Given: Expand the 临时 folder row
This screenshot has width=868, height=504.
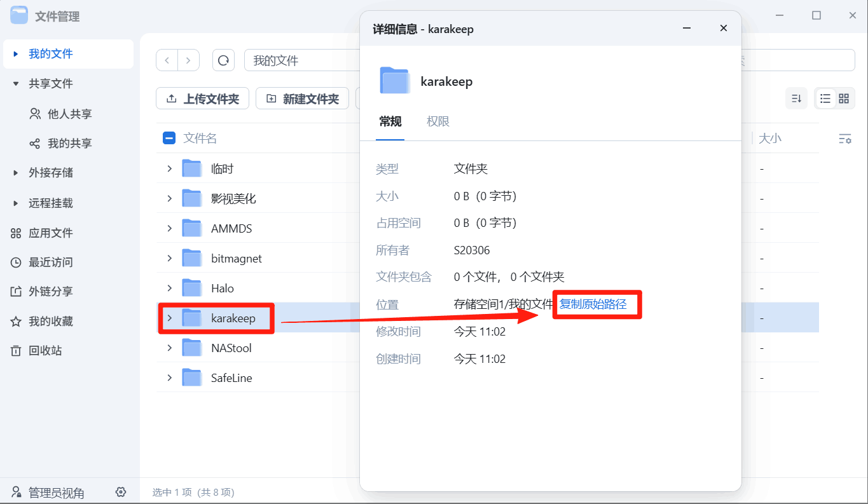Looking at the screenshot, I should coord(169,168).
